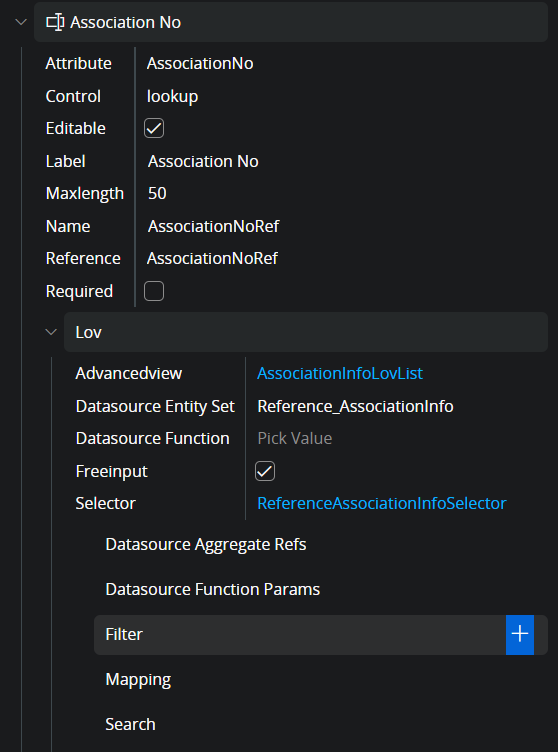558x752 pixels.
Task: Click the Datasource Entity Set value
Action: coord(355,406)
